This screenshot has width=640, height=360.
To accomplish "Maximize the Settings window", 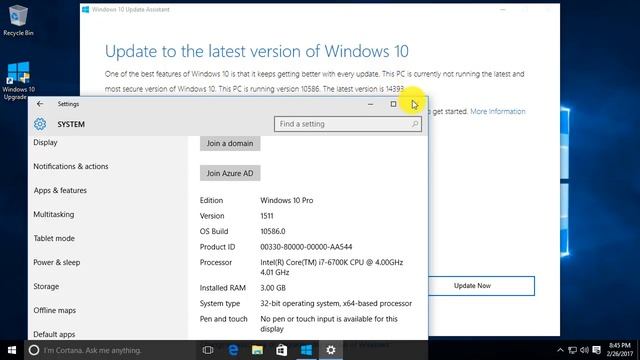I will click(x=393, y=104).
